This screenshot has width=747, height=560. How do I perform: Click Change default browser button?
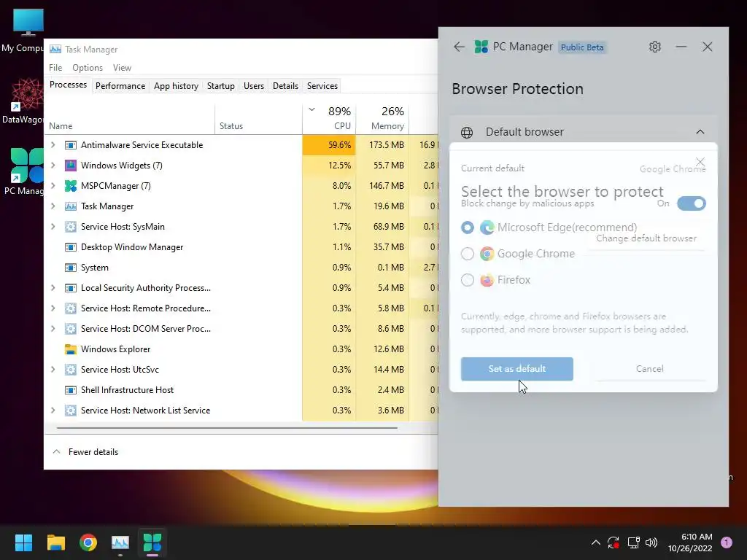click(x=646, y=238)
